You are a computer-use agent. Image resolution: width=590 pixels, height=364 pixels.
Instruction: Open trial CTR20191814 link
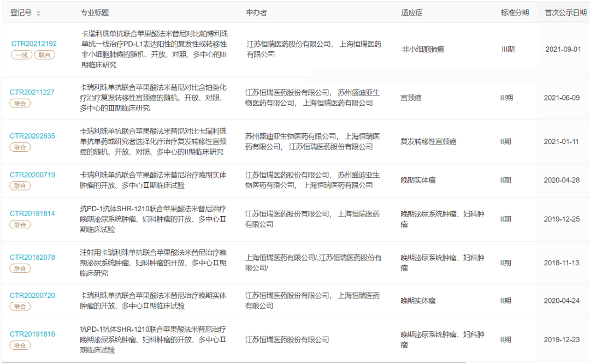coord(32,213)
